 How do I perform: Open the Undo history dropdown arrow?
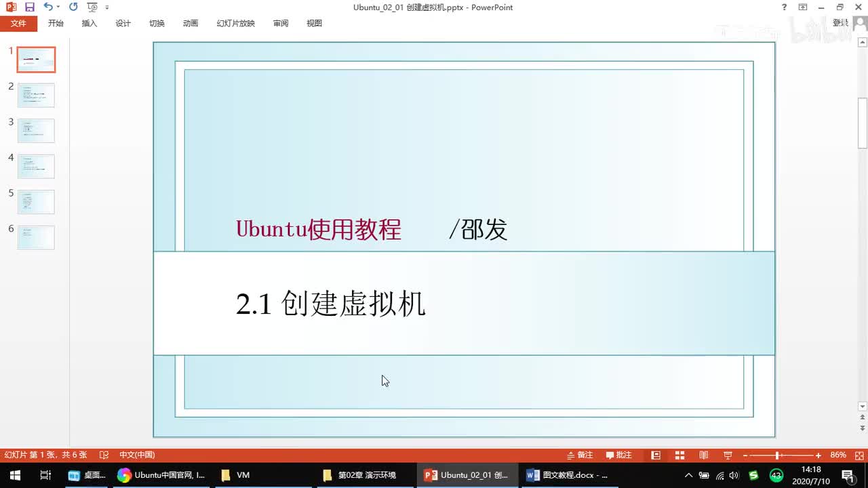pos(58,7)
